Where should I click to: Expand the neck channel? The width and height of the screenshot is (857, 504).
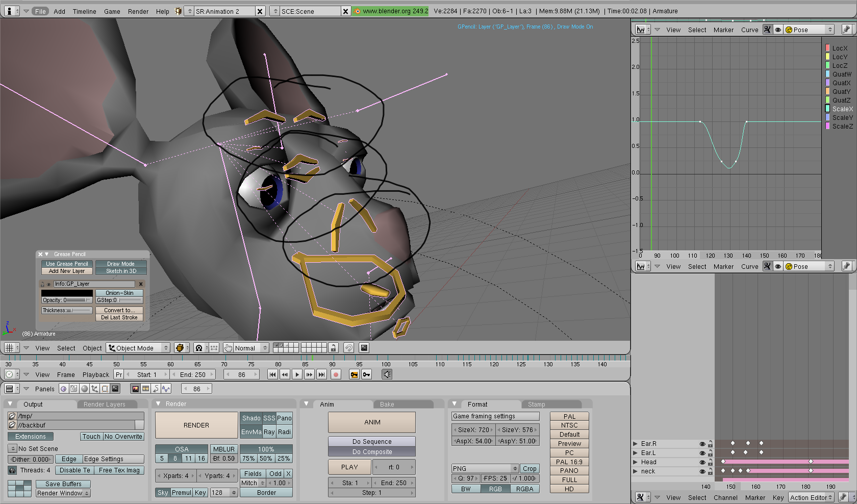[x=635, y=471]
